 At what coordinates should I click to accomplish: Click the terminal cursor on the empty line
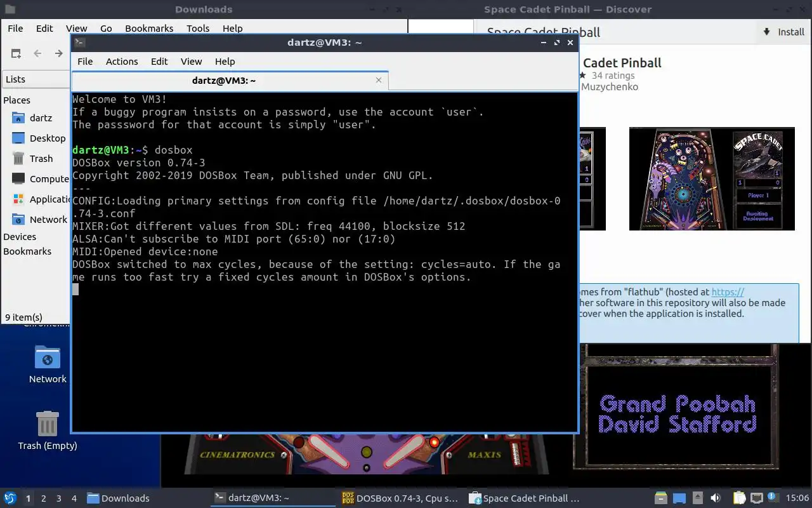point(75,290)
